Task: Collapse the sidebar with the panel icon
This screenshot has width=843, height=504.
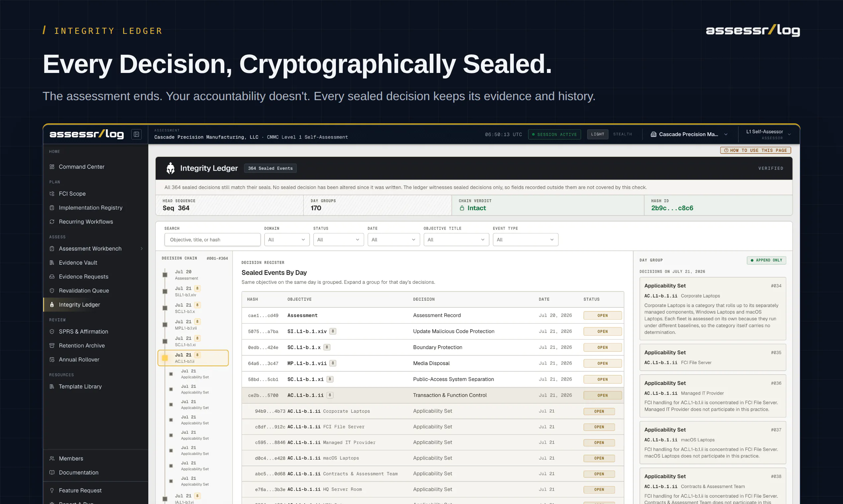Action: click(x=136, y=134)
